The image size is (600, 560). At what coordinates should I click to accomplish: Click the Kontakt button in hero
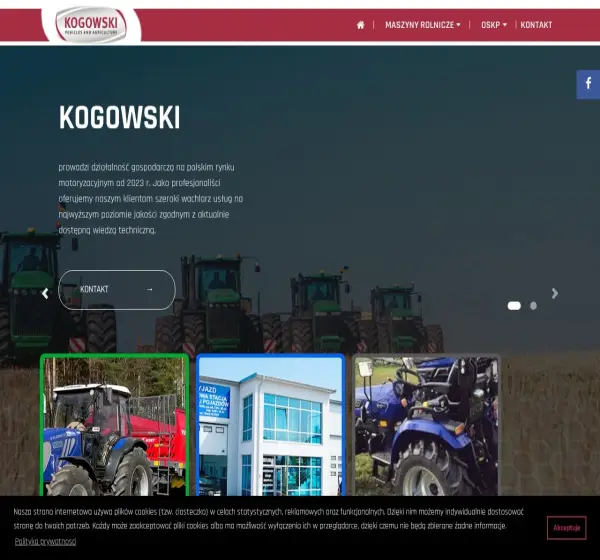(x=117, y=290)
